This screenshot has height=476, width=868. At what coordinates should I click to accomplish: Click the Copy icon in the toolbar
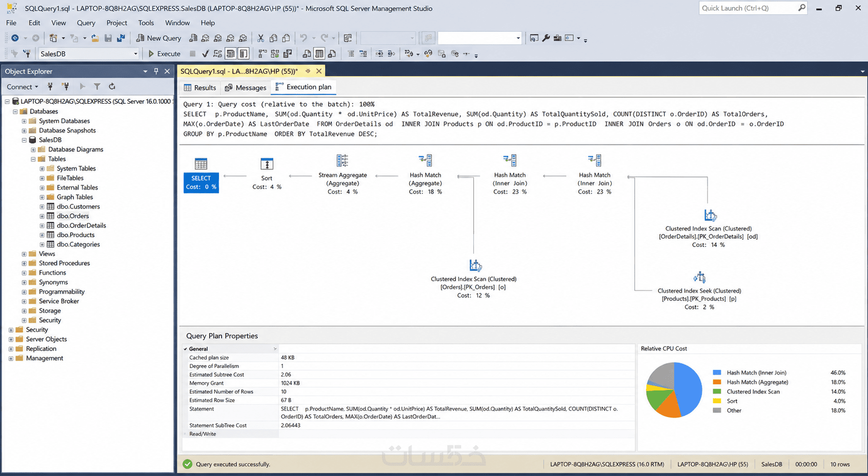(273, 38)
